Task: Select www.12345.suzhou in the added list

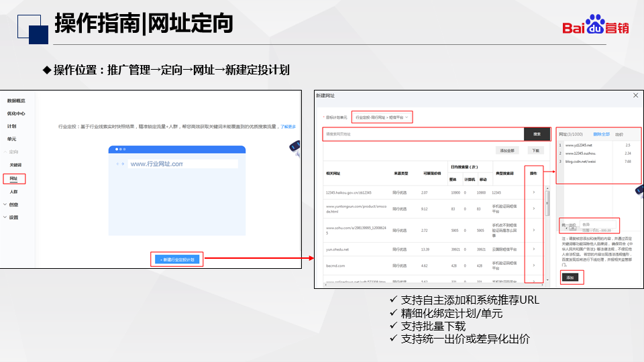Action: pos(580,154)
